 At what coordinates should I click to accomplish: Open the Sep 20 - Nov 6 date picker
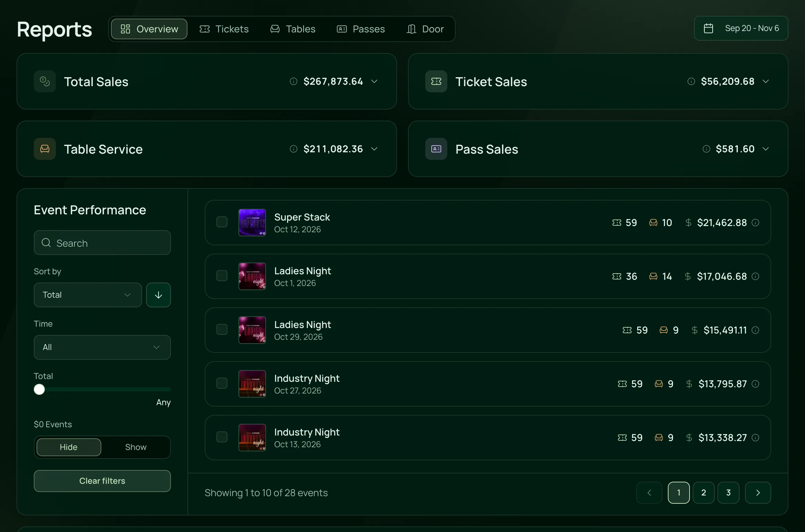click(741, 28)
